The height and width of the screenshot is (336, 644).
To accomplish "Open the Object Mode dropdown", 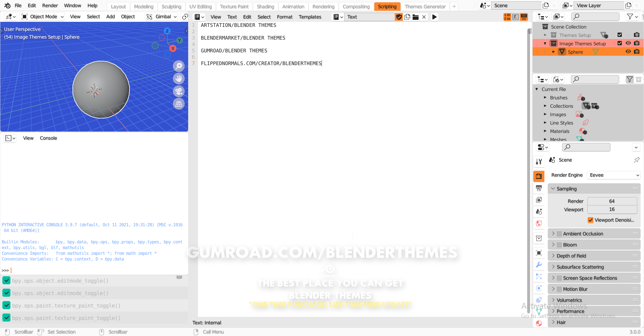I will (42, 16).
